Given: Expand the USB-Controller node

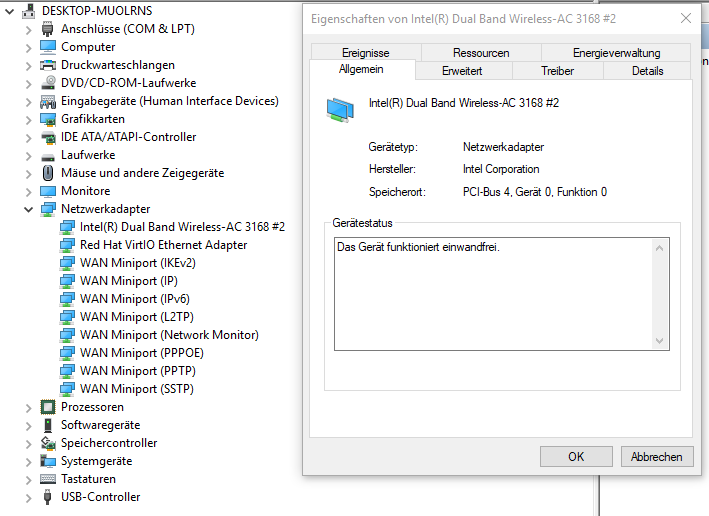Looking at the screenshot, I should (28, 498).
